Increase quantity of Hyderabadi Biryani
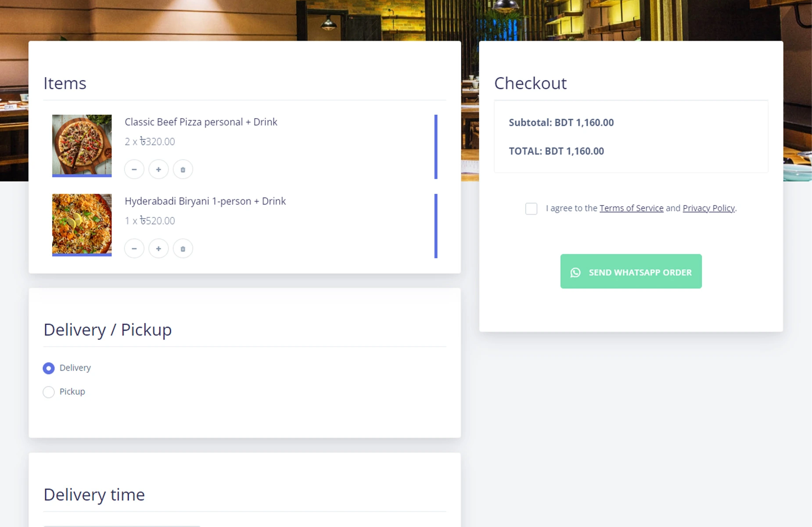 coord(158,249)
